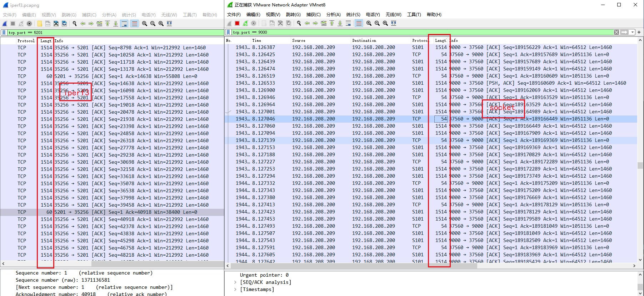Go to next packet in iperf3.pcapng window
644x296 pixels.
pyautogui.click(x=91, y=24)
